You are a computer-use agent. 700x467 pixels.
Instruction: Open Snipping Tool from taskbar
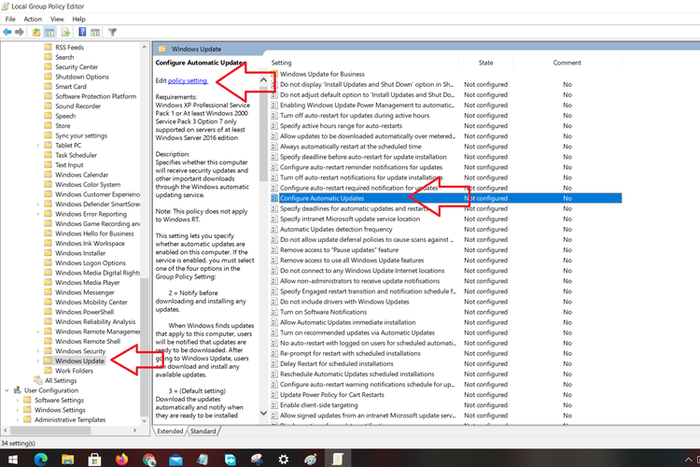pyautogui.click(x=257, y=459)
